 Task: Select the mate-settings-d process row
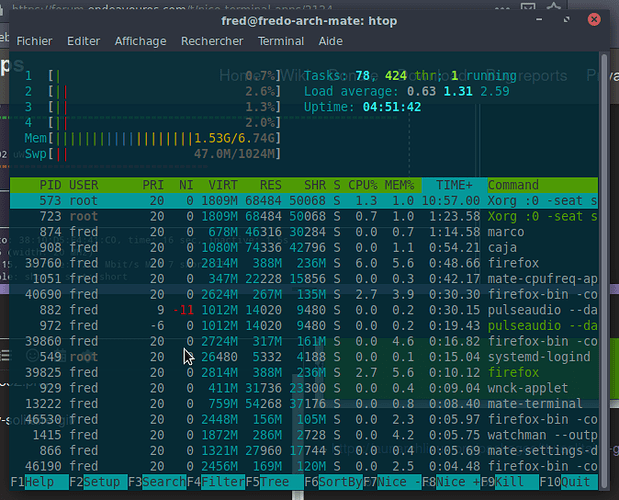[x=304, y=451]
